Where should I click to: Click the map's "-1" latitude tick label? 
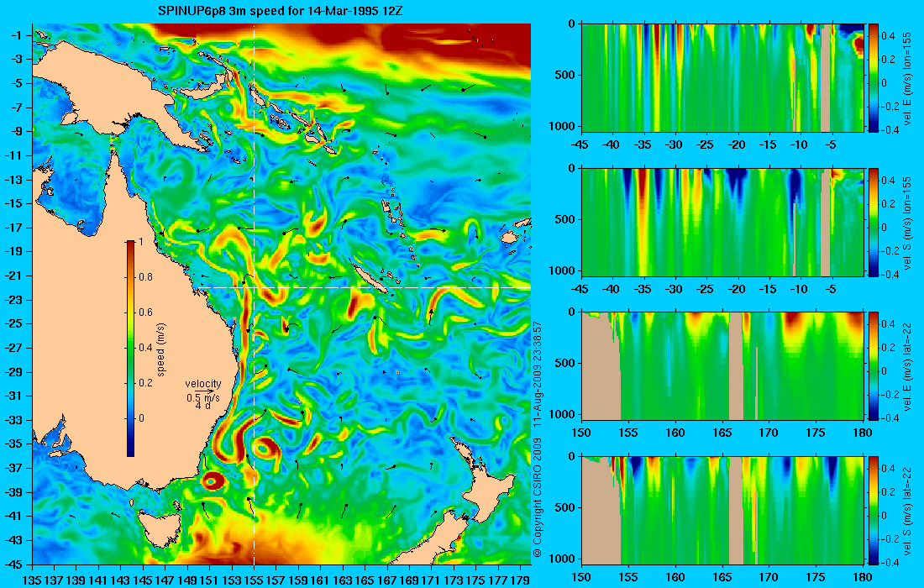coord(17,35)
